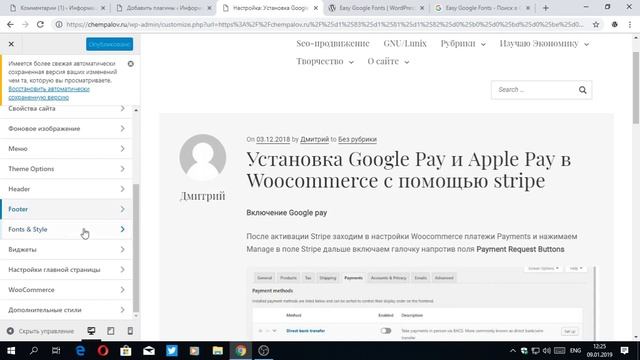640x360 pixels.
Task: Toggle Direct bank transfer switch in screenshot
Action: [386, 331]
